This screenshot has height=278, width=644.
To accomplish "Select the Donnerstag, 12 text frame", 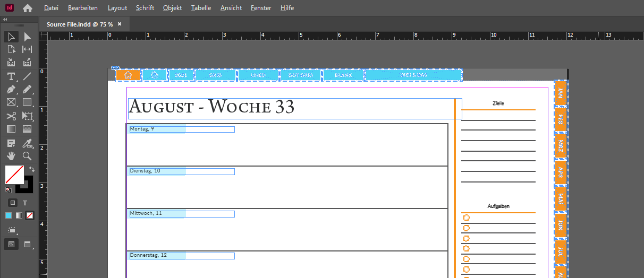I will [x=182, y=256].
